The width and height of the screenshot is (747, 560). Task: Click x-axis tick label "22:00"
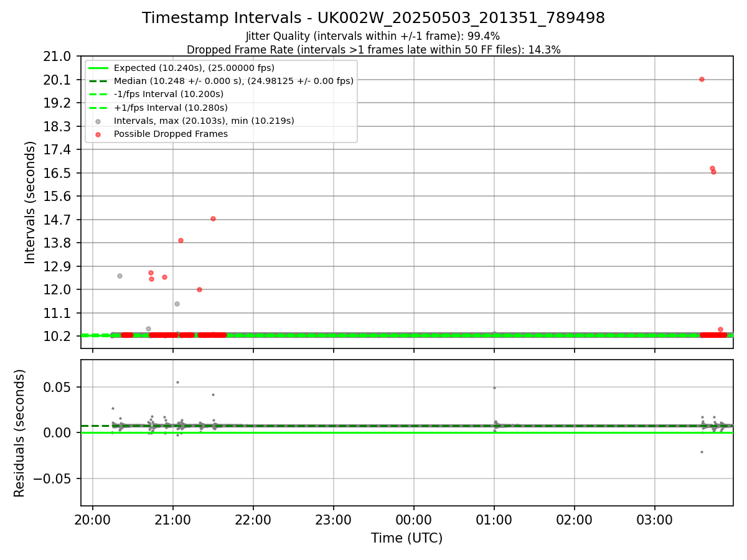click(x=253, y=519)
